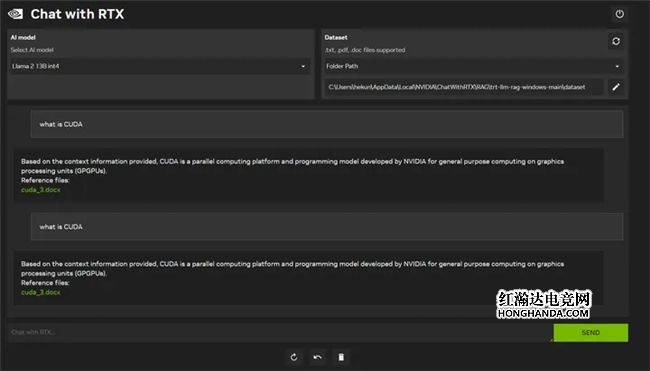Refresh the dataset with the reload icon
Viewport: 650px width, 371px height.
pyautogui.click(x=616, y=41)
